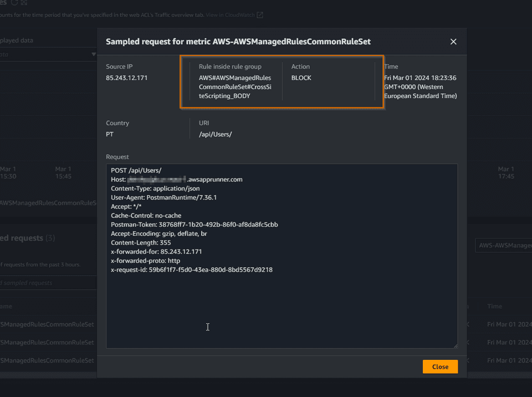Image resolution: width=532 pixels, height=397 pixels.
Task: Click the Country value PT
Action: pyautogui.click(x=109, y=134)
